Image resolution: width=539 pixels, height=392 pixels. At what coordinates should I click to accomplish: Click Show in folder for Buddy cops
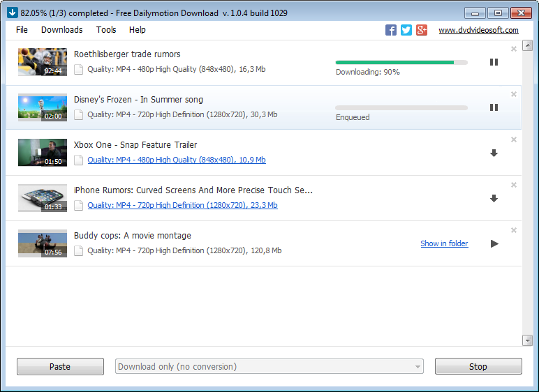444,243
